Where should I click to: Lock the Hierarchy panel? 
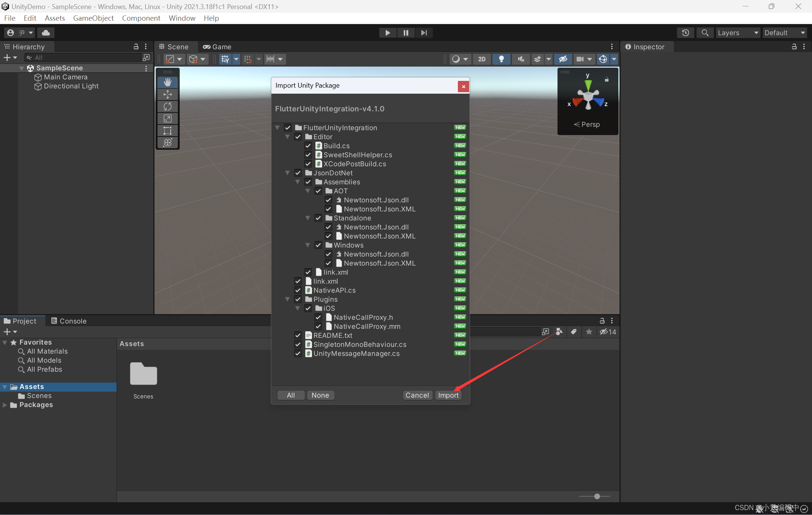(136, 47)
